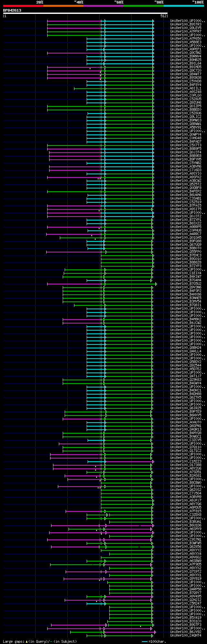This screenshot has width=207, height=644.
Task: Click the hit label UniRef100_Q8RWW1
Action: coord(186,124)
